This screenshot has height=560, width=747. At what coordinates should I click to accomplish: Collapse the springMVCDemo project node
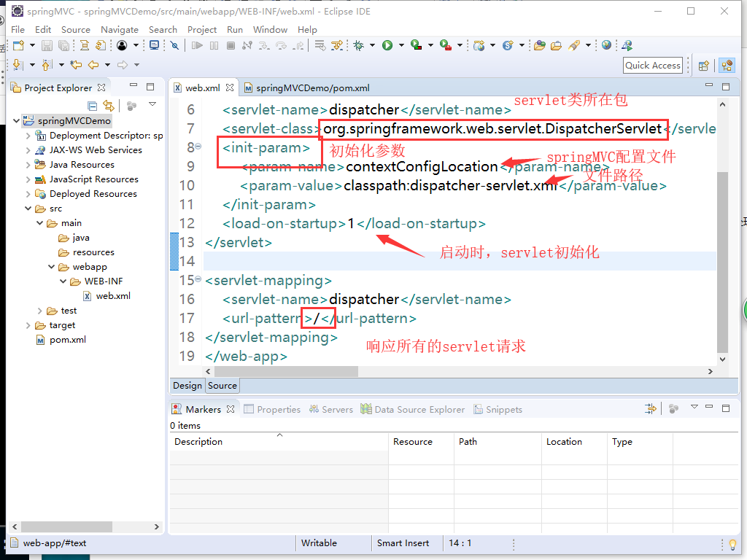[x=16, y=120]
